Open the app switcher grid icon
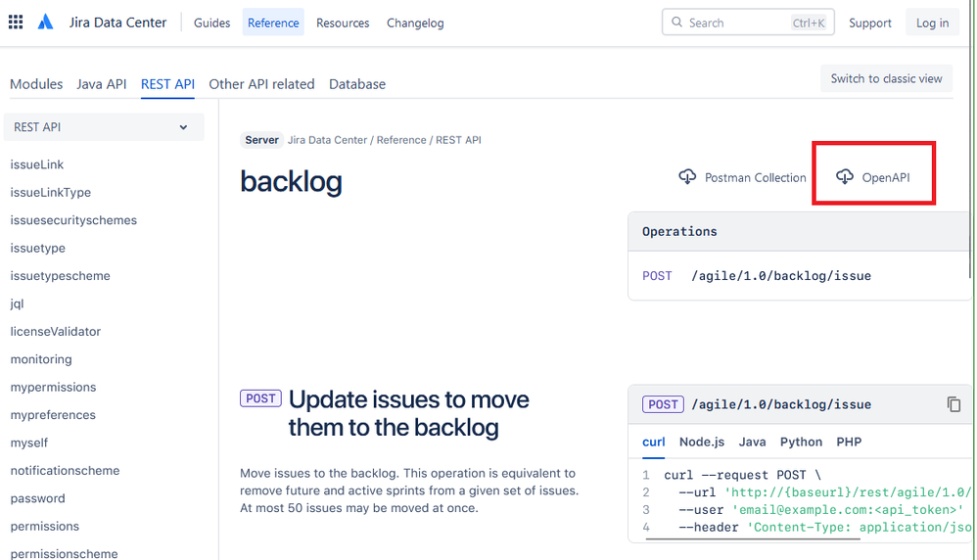 click(16, 23)
